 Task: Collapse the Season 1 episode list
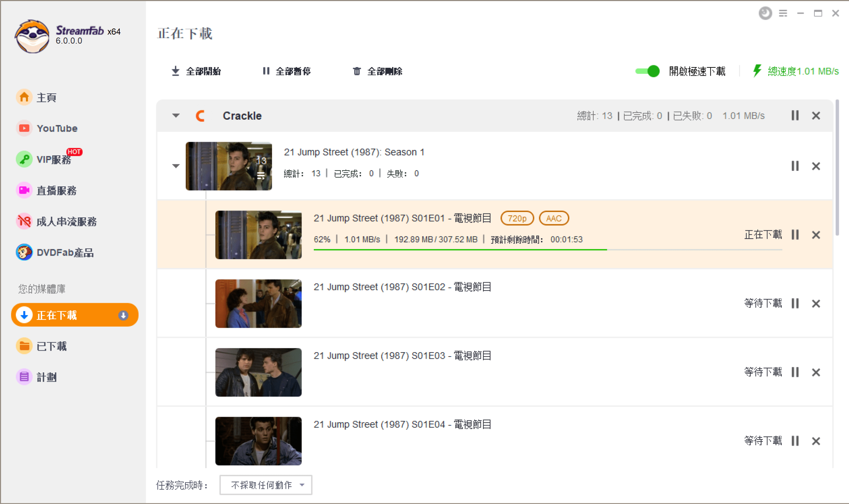point(176,166)
